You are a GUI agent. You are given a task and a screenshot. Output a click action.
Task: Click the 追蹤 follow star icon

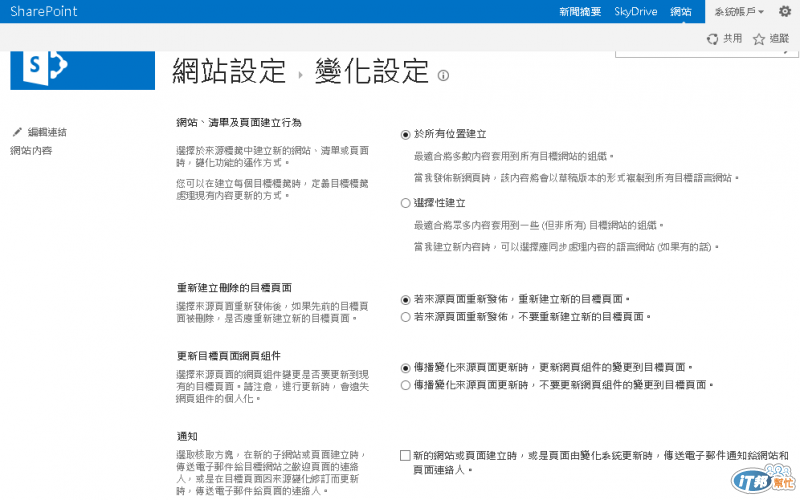[759, 39]
